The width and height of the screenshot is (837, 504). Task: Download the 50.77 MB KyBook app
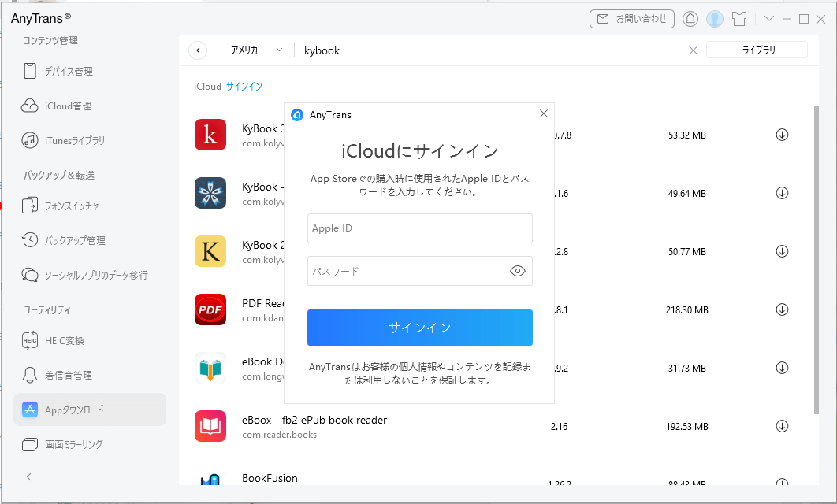click(x=782, y=251)
